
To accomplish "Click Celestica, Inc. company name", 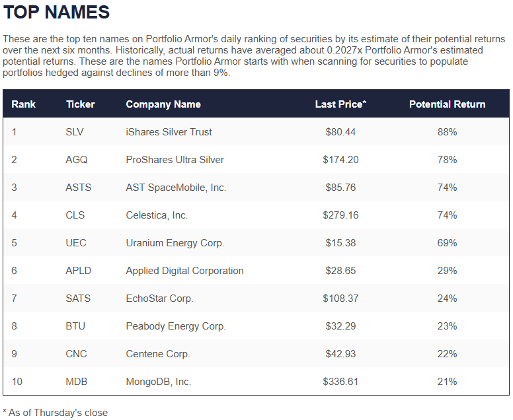I will pos(157,215).
